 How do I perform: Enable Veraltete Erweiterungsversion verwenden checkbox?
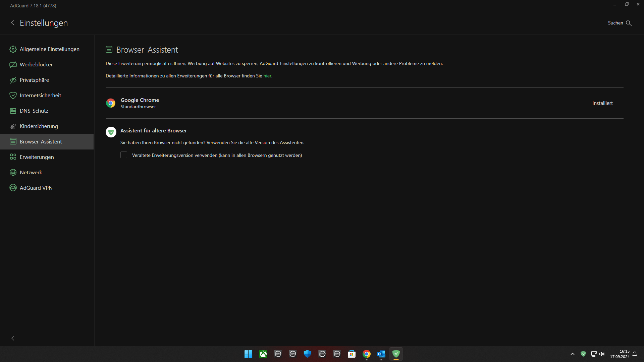[x=124, y=155]
